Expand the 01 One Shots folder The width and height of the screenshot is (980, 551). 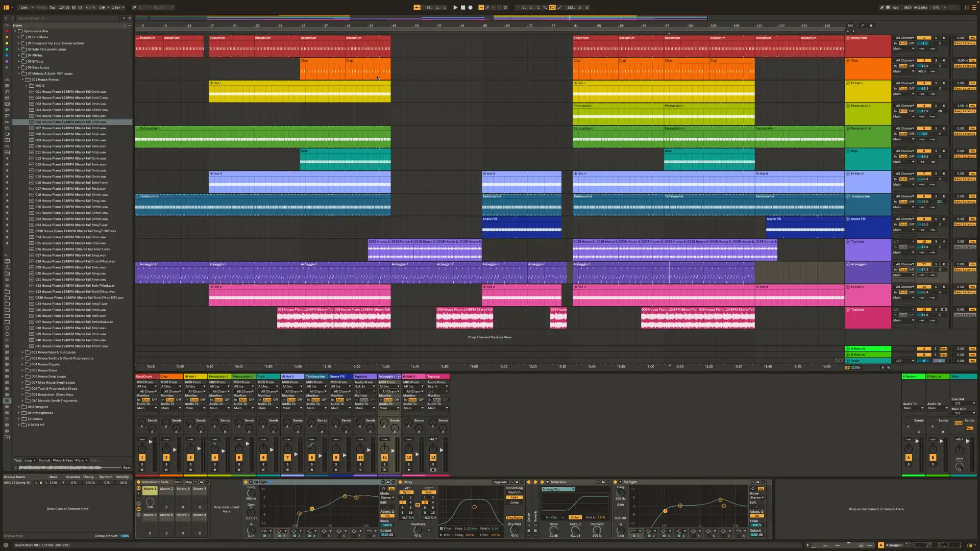19,37
